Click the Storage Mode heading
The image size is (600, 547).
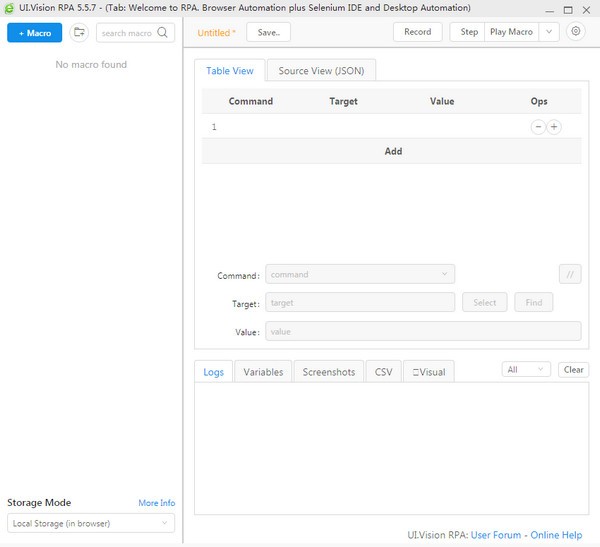click(39, 502)
